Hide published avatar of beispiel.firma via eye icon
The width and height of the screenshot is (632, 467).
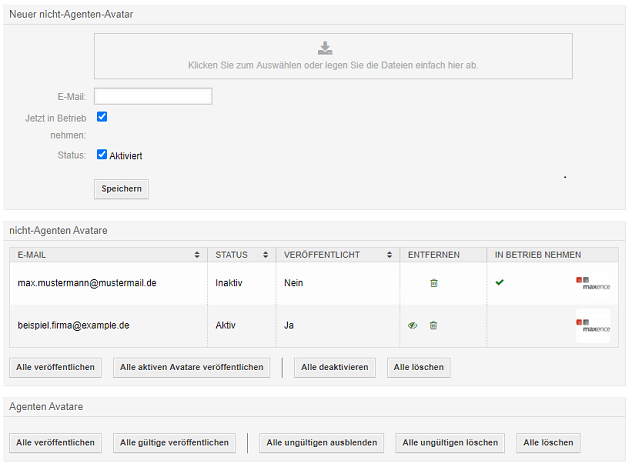(412, 325)
